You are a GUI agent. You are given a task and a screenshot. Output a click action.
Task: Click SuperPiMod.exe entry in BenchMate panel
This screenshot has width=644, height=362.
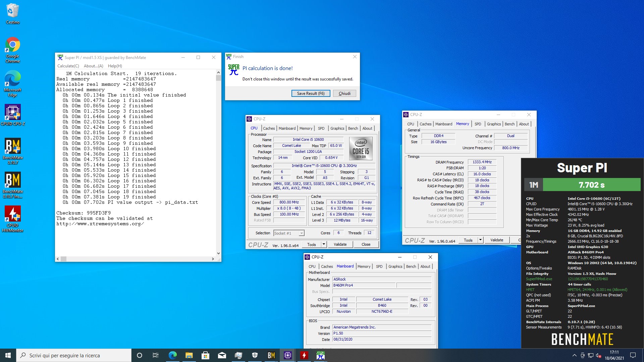(x=539, y=279)
